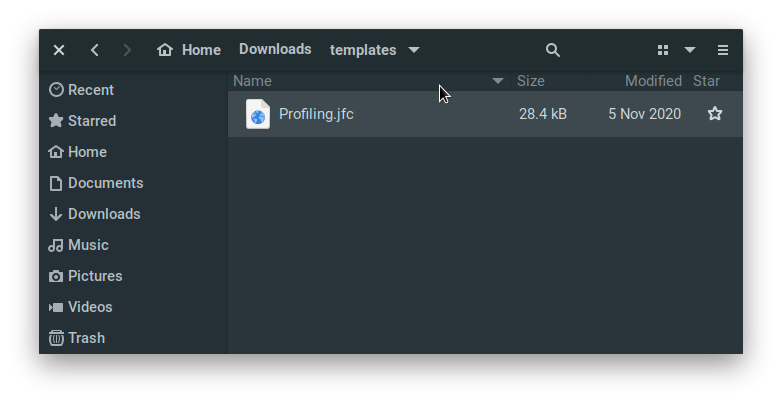Image resolution: width=782 pixels, height=403 pixels.
Task: Open the hamburger menu
Action: tap(723, 50)
